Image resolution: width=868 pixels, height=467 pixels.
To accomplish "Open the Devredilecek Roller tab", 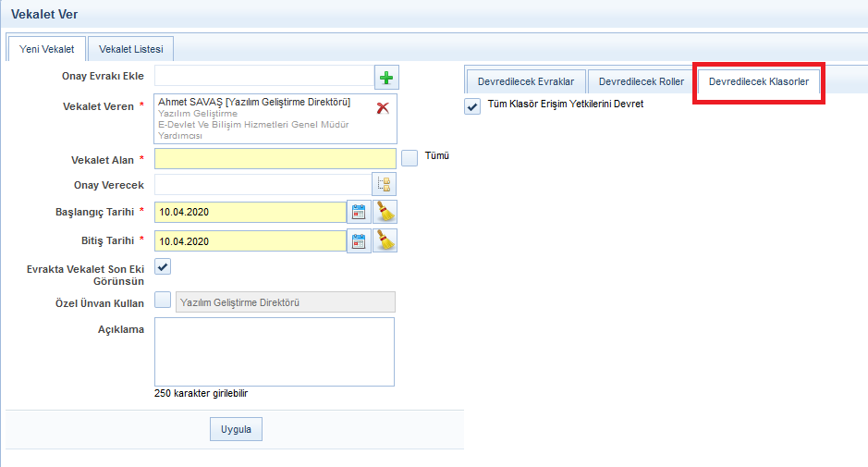I will (x=641, y=81).
